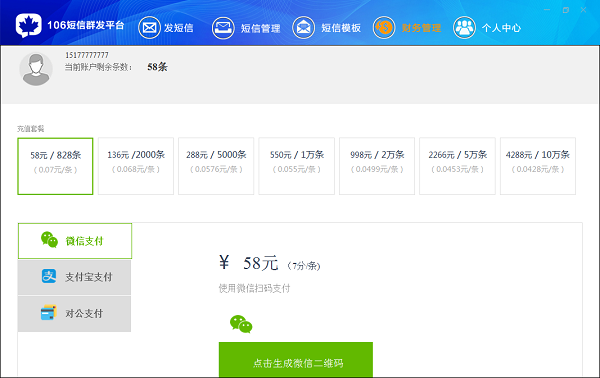Screen dimensions: 600x378
Task: Choose the 998元 / 2万条 package
Action: coord(377,166)
